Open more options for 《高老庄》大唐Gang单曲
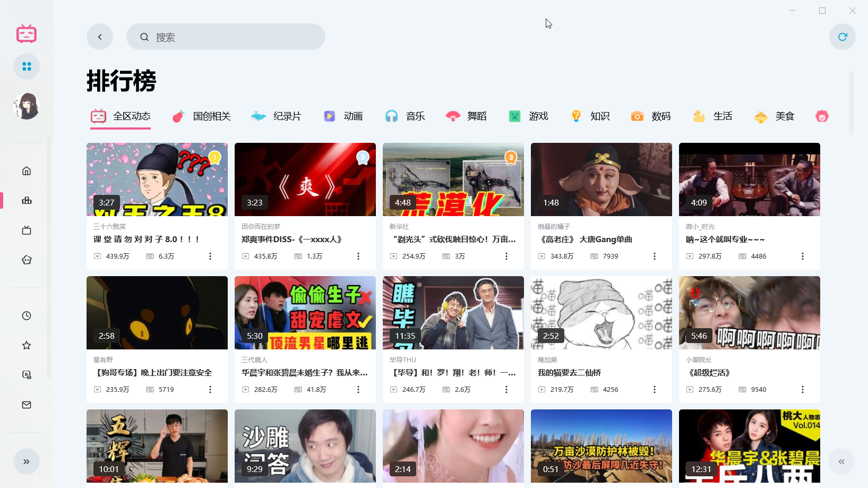The height and width of the screenshot is (488, 868). 655,256
